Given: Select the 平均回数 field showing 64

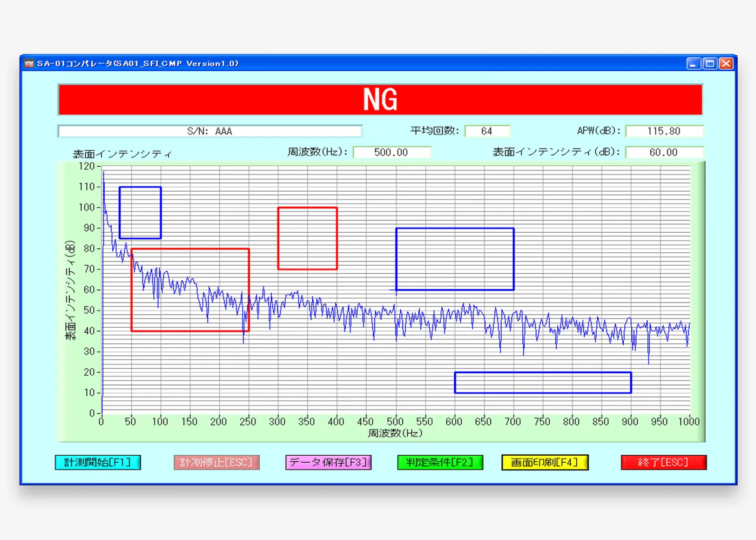Looking at the screenshot, I should [x=487, y=131].
